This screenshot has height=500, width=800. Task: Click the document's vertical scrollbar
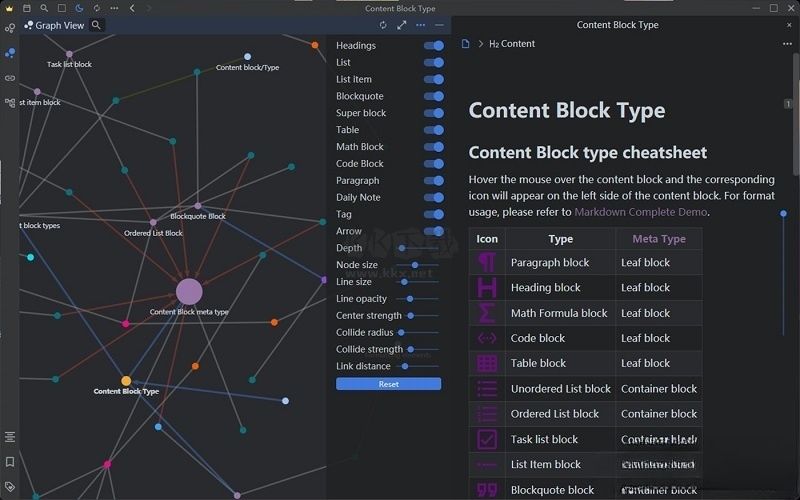(x=796, y=115)
